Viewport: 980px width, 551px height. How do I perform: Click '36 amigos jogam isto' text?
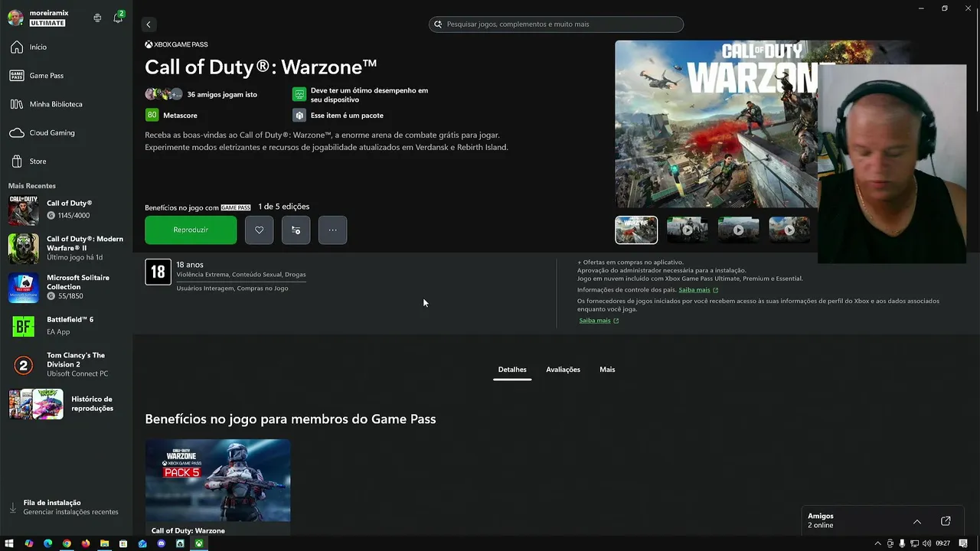pos(222,94)
